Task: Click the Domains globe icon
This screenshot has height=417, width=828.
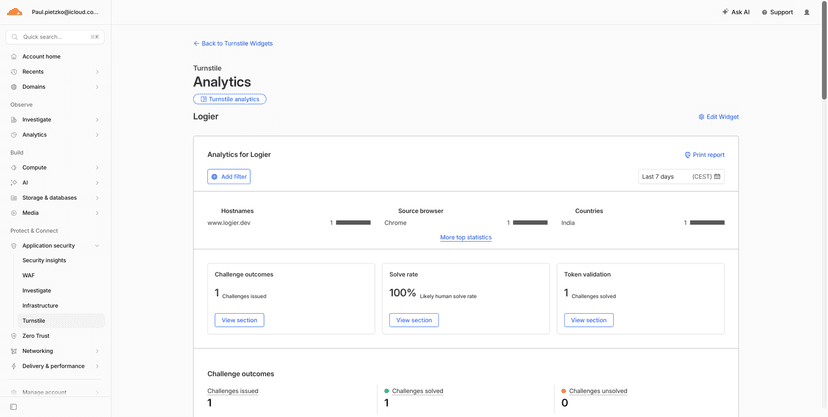Action: [x=14, y=87]
